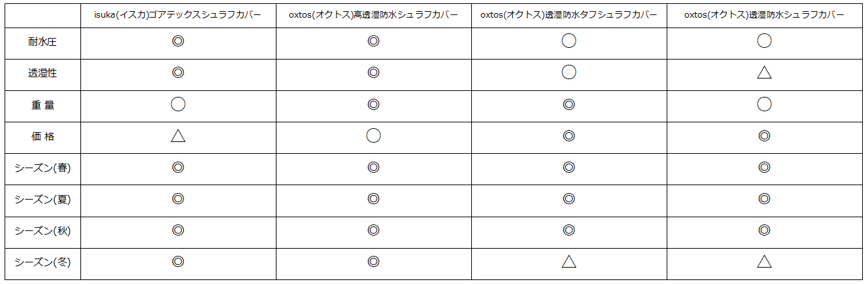Select the 重量 row label
This screenshot has width=868, height=284.
(x=42, y=105)
